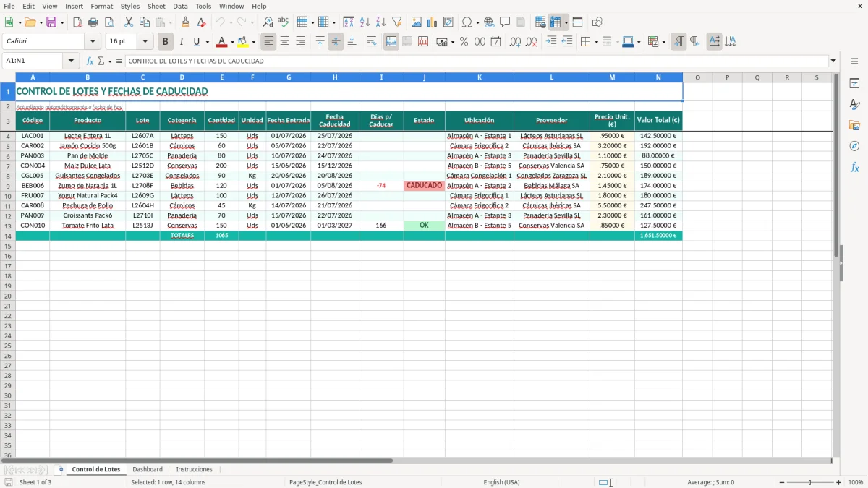Image resolution: width=868 pixels, height=488 pixels.
Task: Copy selection using Copy icon
Action: [x=145, y=22]
